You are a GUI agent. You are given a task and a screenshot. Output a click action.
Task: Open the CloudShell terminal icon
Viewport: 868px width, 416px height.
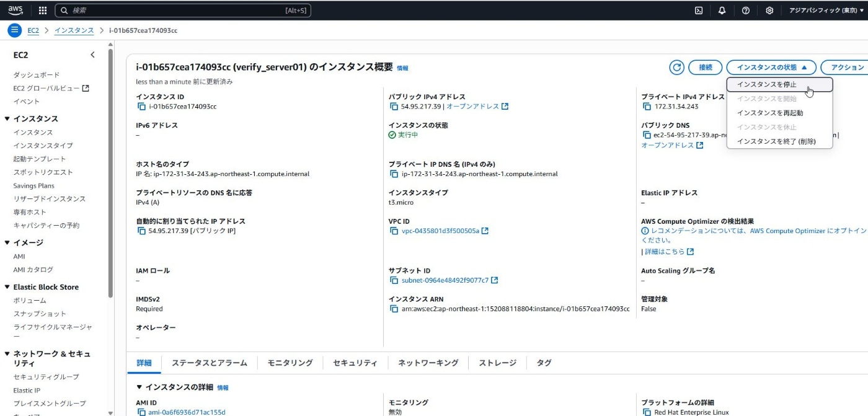[699, 11]
